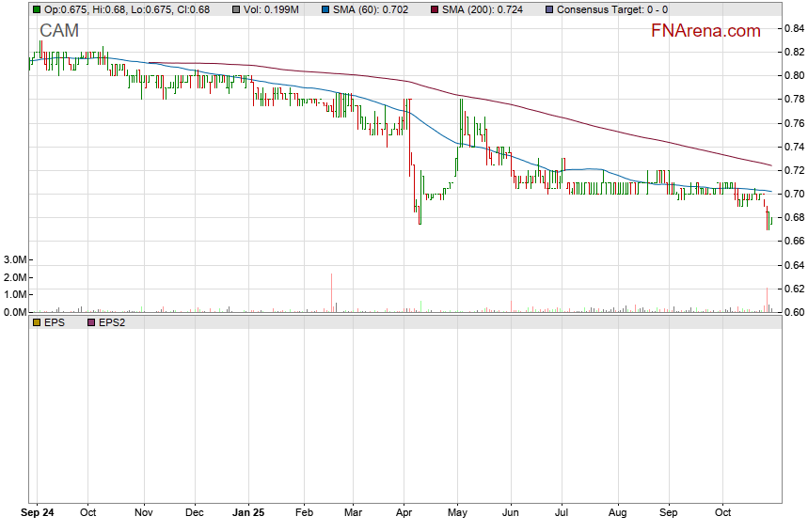The image size is (808, 532).
Task: Click the tall February volume spike bar
Action: [332, 292]
